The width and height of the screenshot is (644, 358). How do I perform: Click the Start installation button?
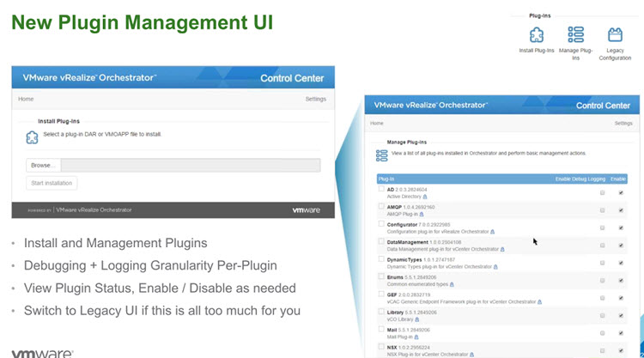52,183
